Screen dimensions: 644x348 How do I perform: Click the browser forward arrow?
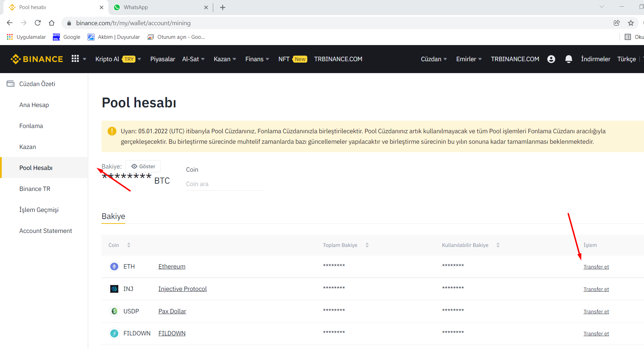coord(24,23)
